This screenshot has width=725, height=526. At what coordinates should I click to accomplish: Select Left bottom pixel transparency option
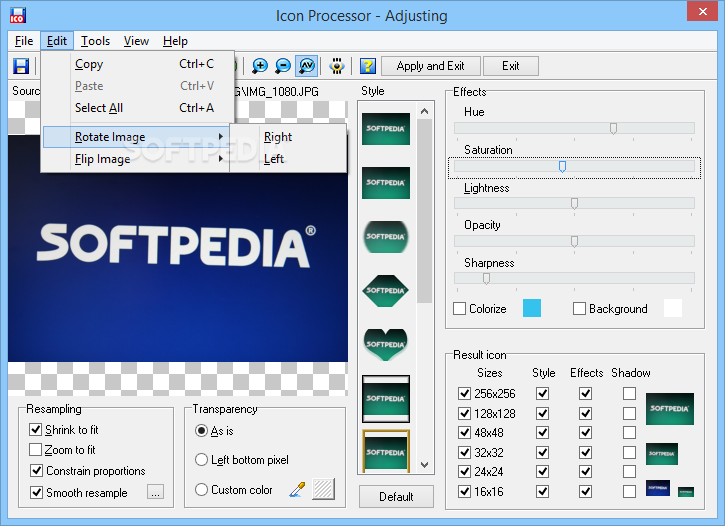tap(201, 459)
